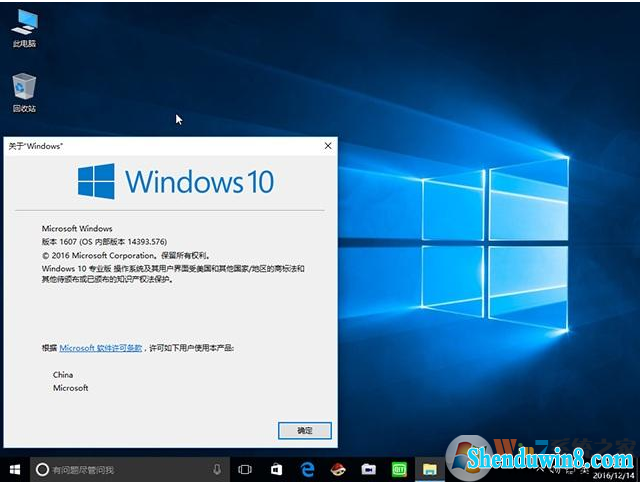Viewport: 643px width, 484px height.
Task: Launch the Store from taskbar
Action: [x=276, y=470]
